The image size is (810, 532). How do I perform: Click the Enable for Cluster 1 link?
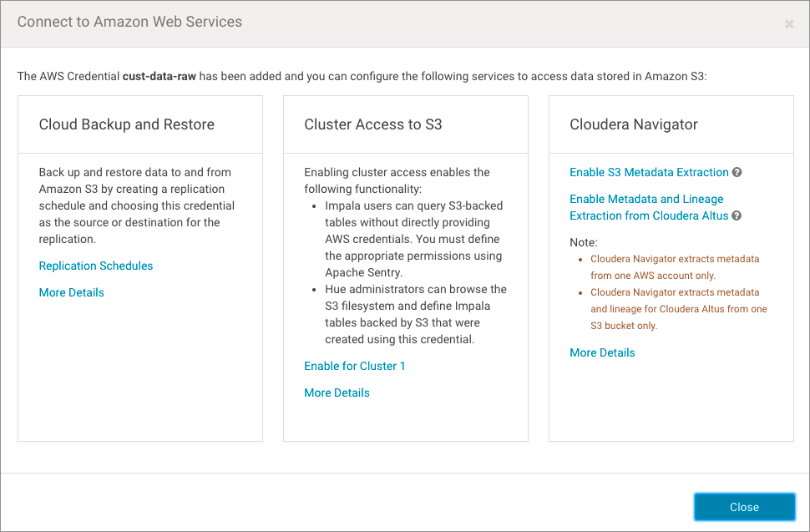coord(354,366)
